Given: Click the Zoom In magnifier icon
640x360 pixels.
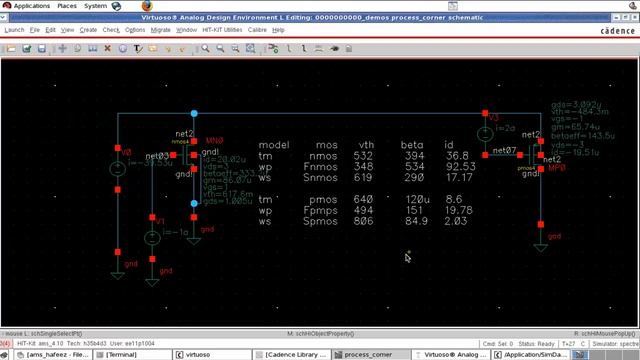Looking at the screenshot, I should [x=205, y=49].
